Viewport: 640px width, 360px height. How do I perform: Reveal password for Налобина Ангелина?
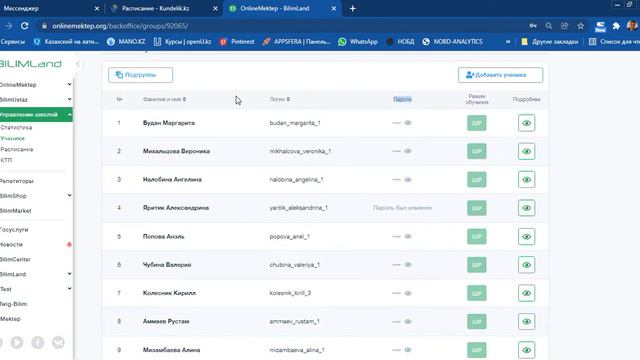point(408,180)
